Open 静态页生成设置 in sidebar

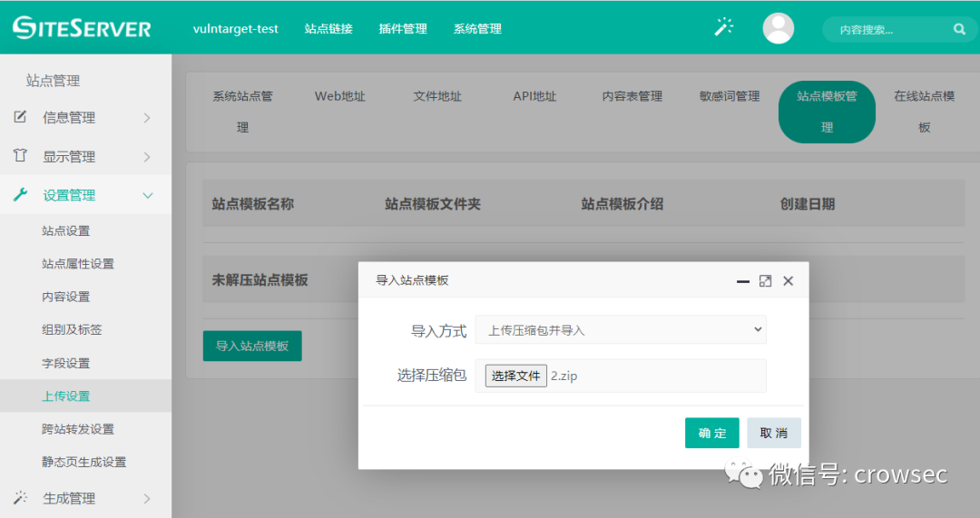click(84, 463)
